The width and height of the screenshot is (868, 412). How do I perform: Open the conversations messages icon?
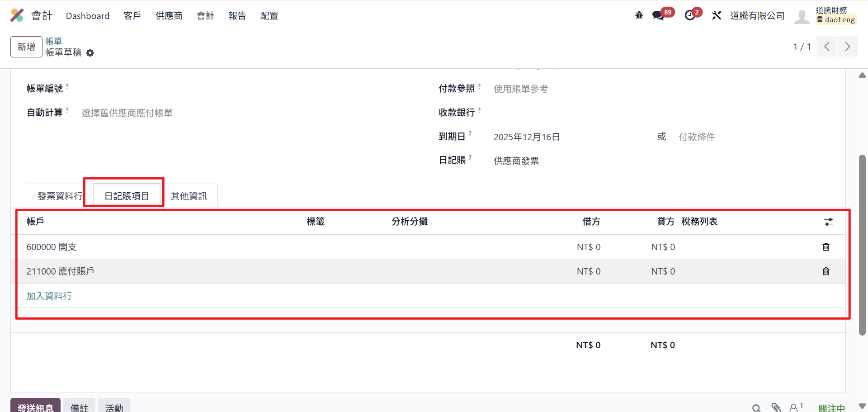pos(658,15)
